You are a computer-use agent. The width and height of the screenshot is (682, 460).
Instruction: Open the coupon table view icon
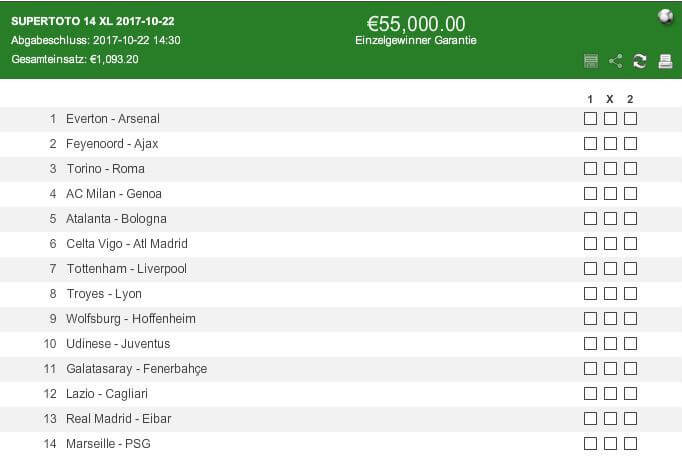tap(591, 61)
